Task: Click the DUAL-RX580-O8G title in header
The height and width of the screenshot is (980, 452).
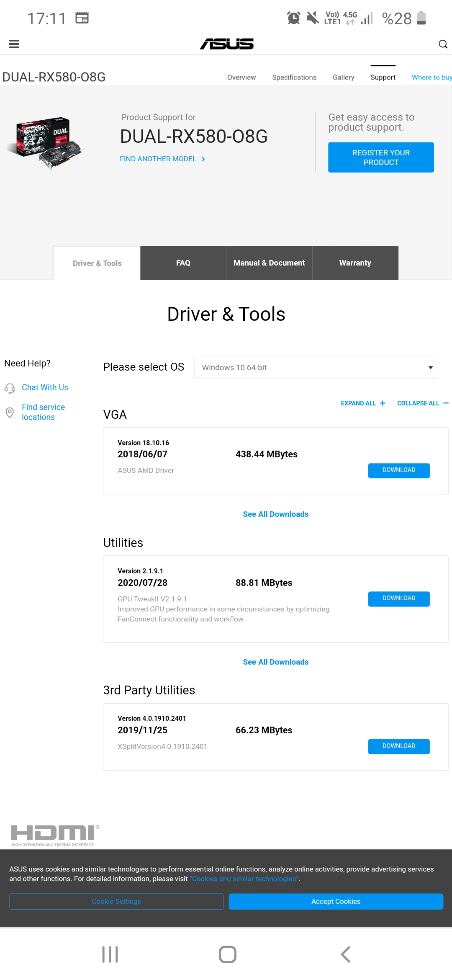Action: click(54, 77)
